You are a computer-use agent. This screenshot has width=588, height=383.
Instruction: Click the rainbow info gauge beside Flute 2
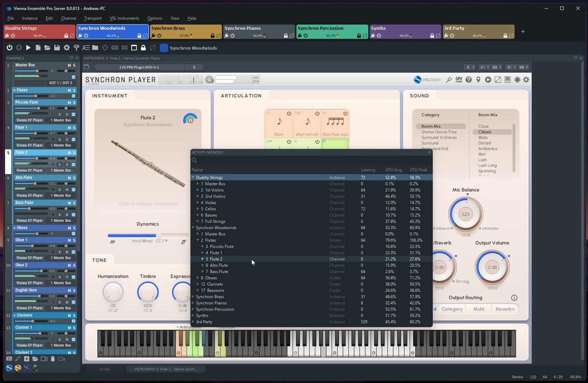[x=190, y=119]
